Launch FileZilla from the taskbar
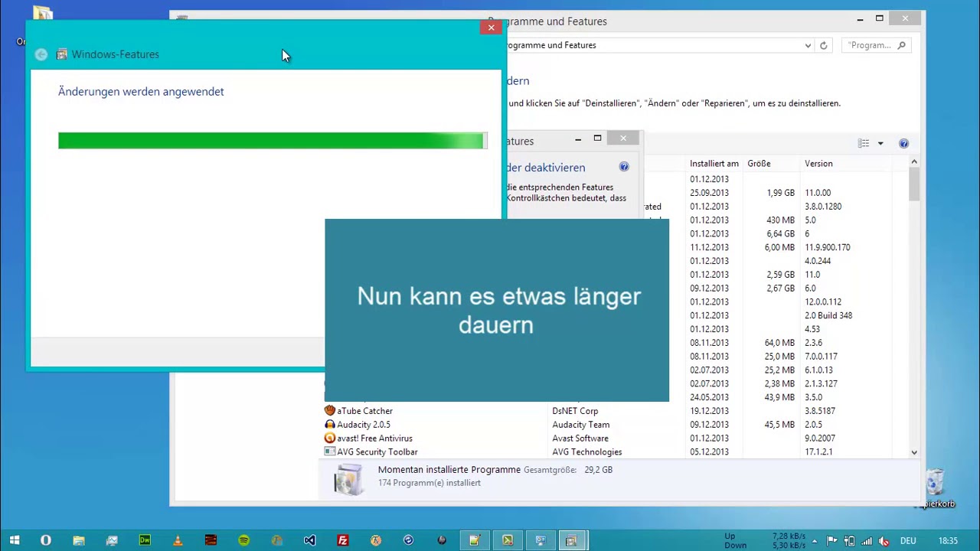The height and width of the screenshot is (551, 980). 343,540
